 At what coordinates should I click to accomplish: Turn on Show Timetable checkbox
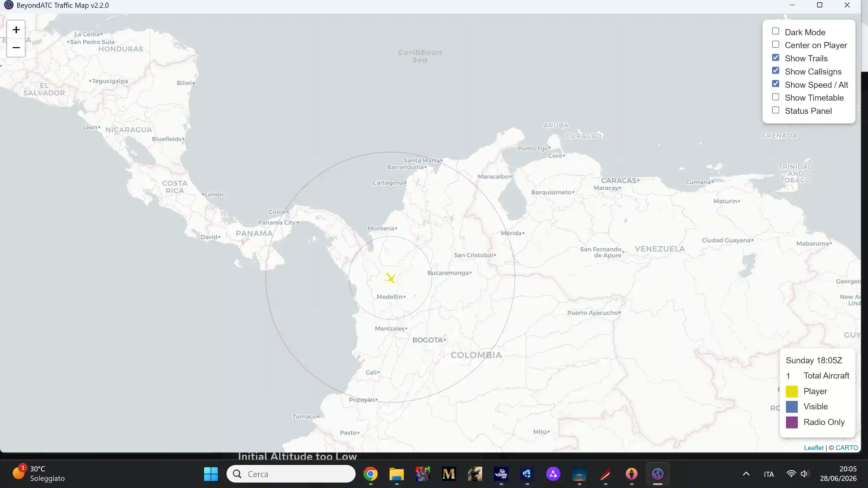pos(775,97)
